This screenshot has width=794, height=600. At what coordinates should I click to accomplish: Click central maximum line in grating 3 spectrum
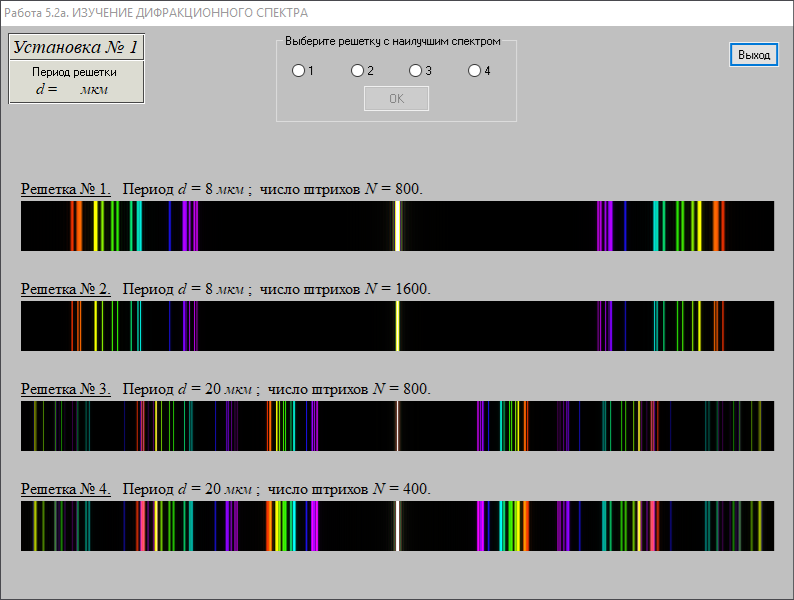[398, 426]
